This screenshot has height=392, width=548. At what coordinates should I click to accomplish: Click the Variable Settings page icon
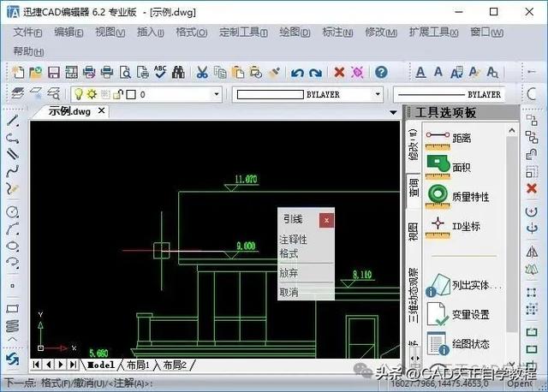tap(438, 314)
